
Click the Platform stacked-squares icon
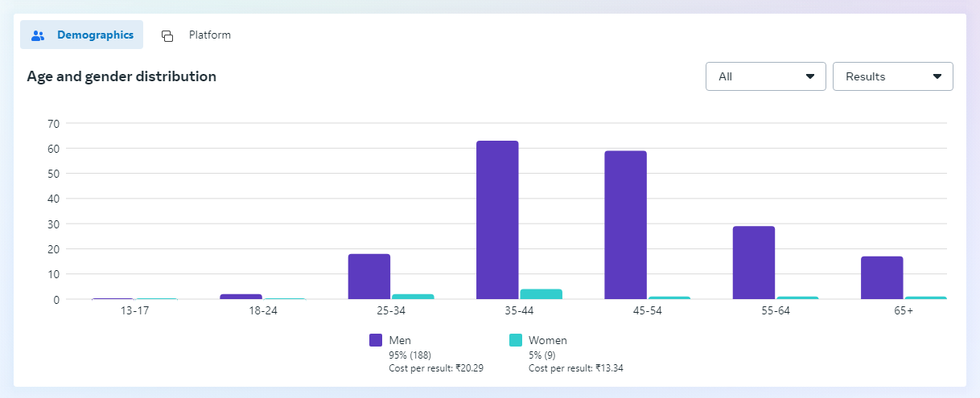click(x=167, y=35)
